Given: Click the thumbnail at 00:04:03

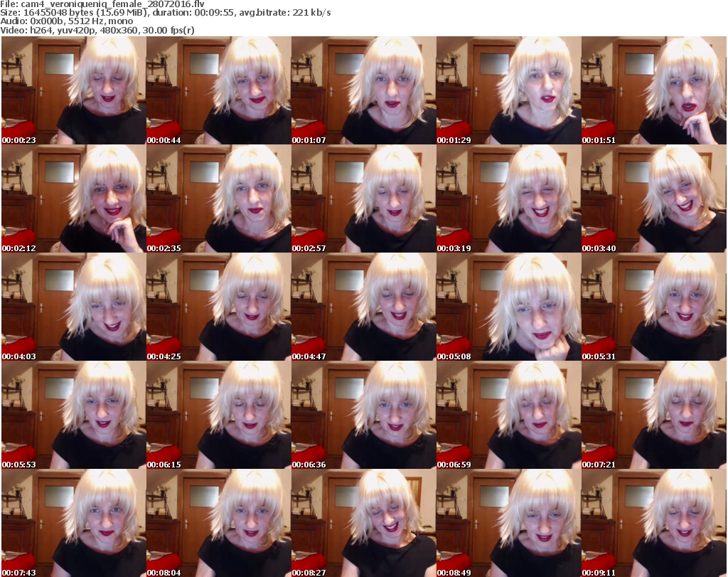Looking at the screenshot, I should pos(74,307).
